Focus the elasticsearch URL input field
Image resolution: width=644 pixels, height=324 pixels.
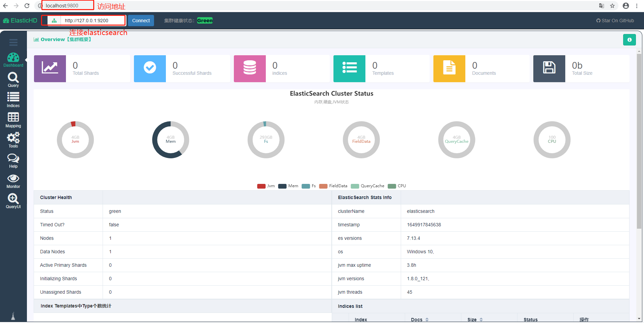coord(93,21)
